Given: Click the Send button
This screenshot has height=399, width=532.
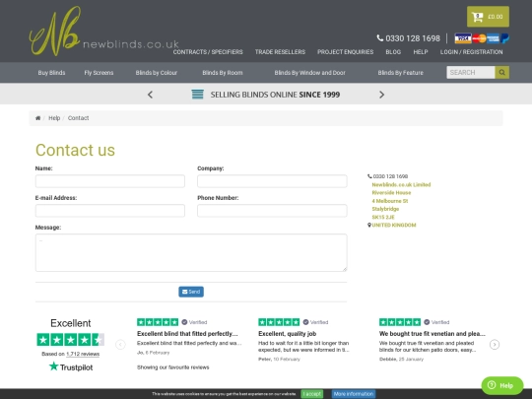Looking at the screenshot, I should (x=191, y=292).
